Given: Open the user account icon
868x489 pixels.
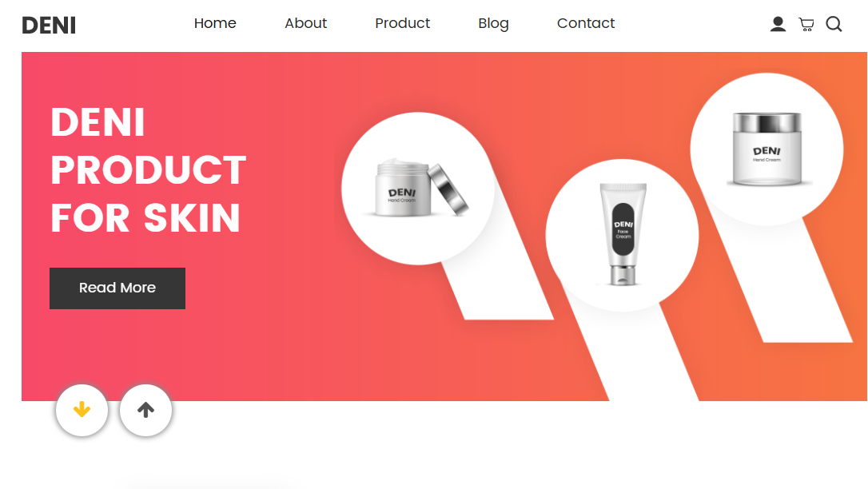Looking at the screenshot, I should [778, 24].
